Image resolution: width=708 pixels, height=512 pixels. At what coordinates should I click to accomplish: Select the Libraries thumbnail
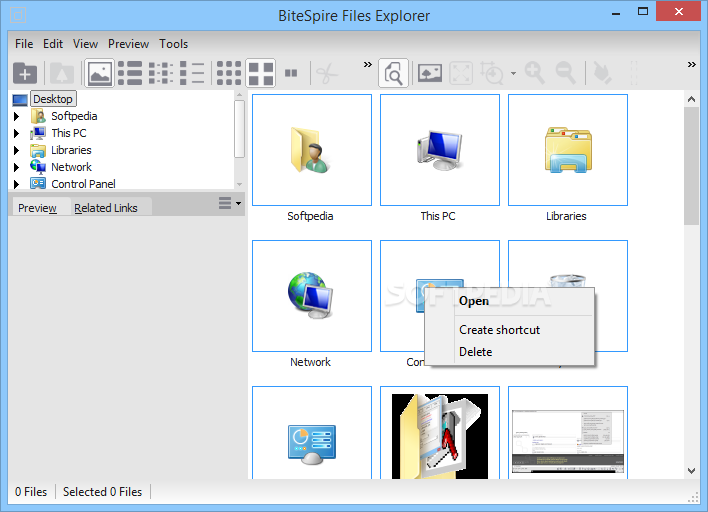568,150
